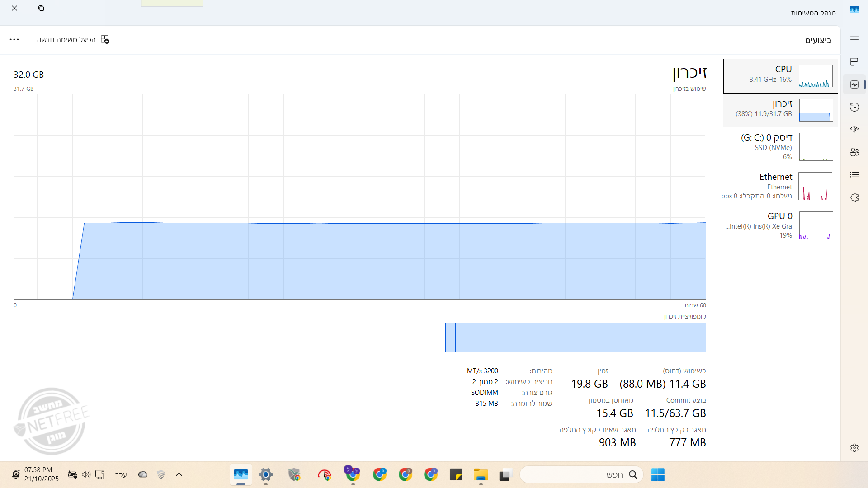Click the run new task button

tap(73, 40)
